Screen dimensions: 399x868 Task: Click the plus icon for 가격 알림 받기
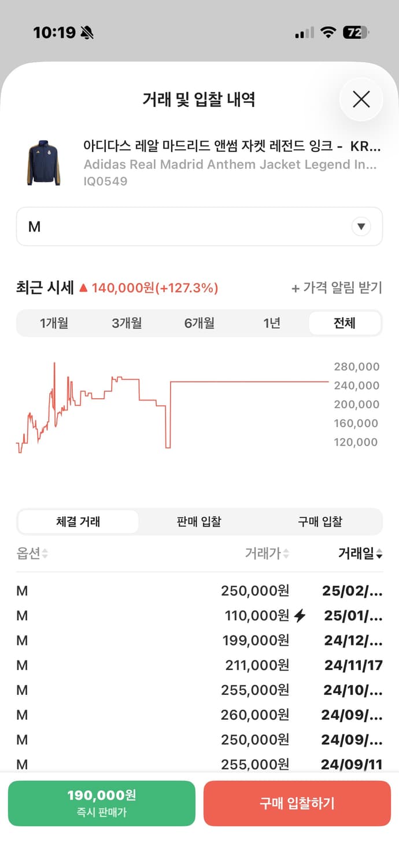[x=296, y=288]
